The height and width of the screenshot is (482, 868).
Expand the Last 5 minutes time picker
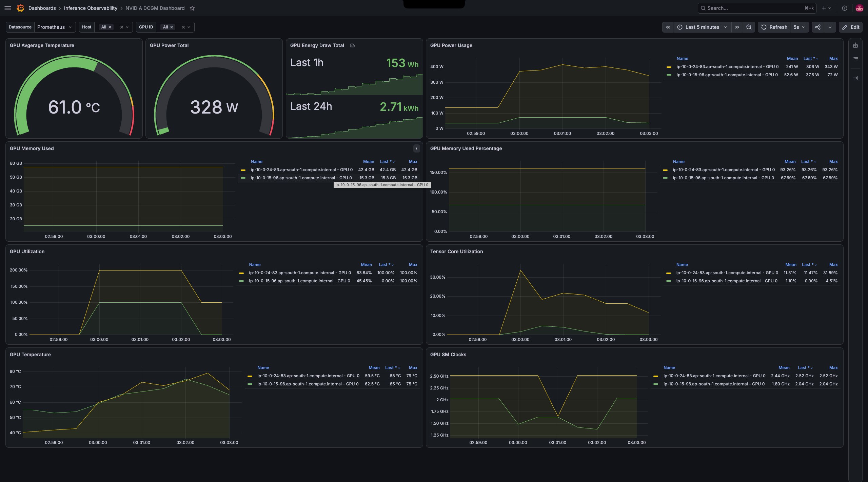pyautogui.click(x=702, y=27)
